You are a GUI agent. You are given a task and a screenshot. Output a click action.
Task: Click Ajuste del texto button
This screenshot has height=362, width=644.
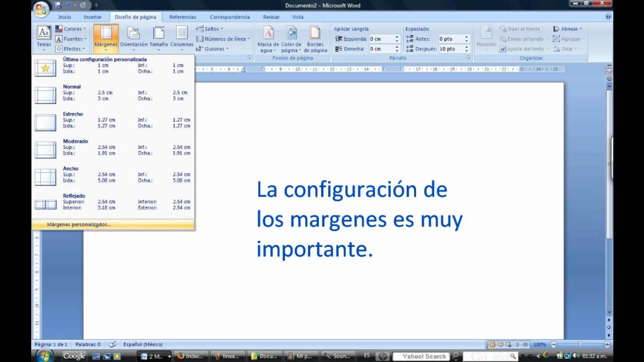click(x=524, y=49)
